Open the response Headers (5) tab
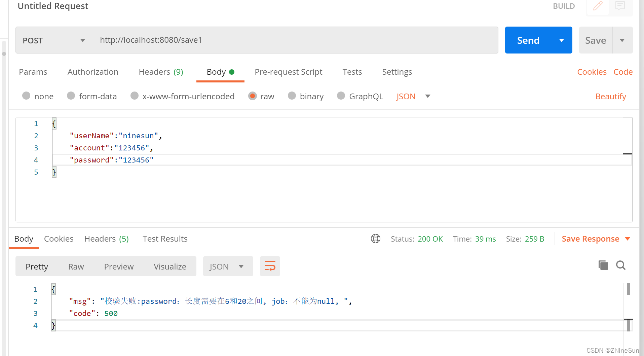The height and width of the screenshot is (356, 644). [x=106, y=239]
